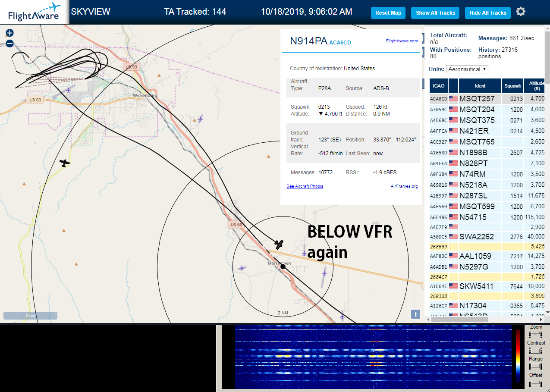Select the MSQT204 aircraft row
Viewport: 550px width, 392px height.
tap(487, 110)
